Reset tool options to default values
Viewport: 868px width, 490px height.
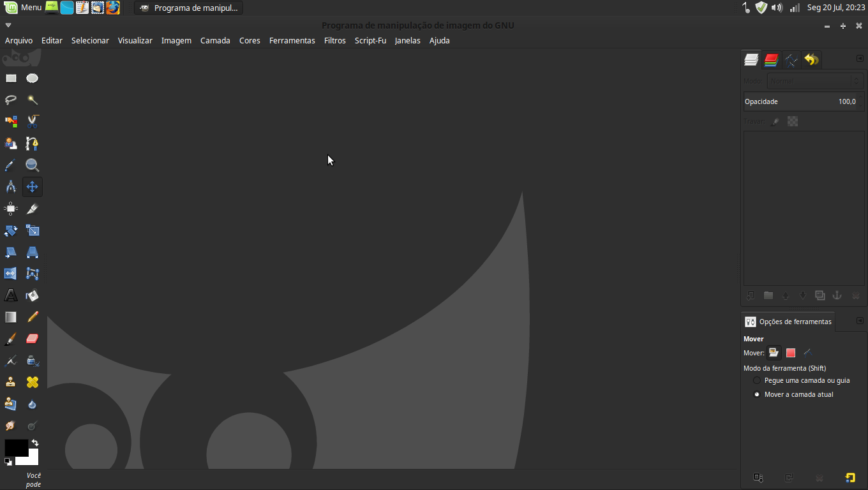(x=850, y=477)
